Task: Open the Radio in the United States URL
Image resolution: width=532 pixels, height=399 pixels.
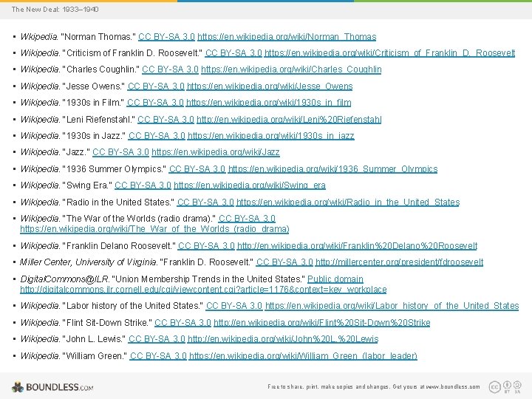Action: (348, 202)
